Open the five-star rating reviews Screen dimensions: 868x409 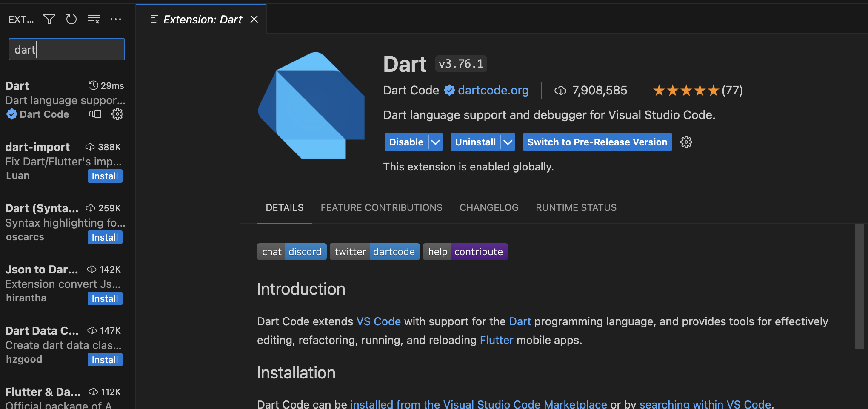pos(698,90)
